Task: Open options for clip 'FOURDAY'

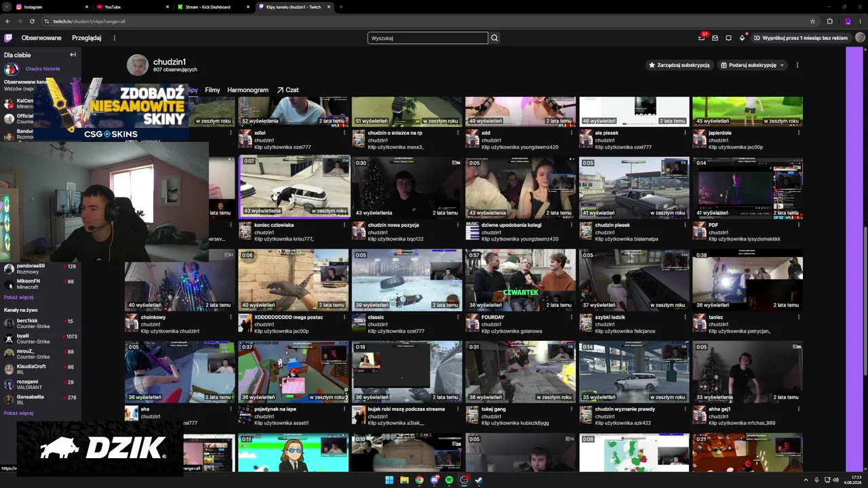Action: (572, 317)
